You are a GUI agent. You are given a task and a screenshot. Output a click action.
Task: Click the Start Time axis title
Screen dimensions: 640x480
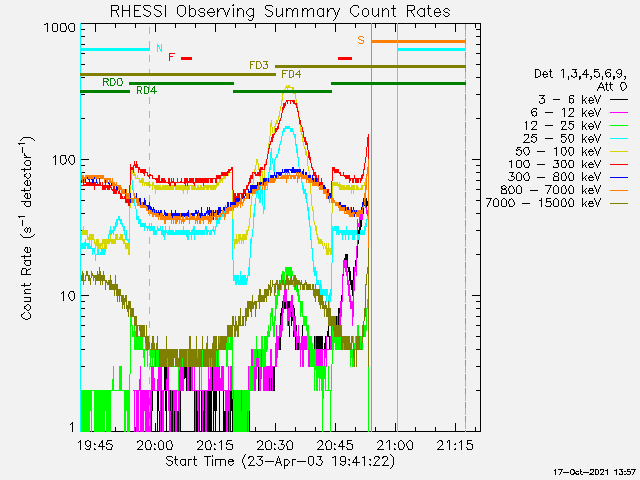[x=280, y=462]
